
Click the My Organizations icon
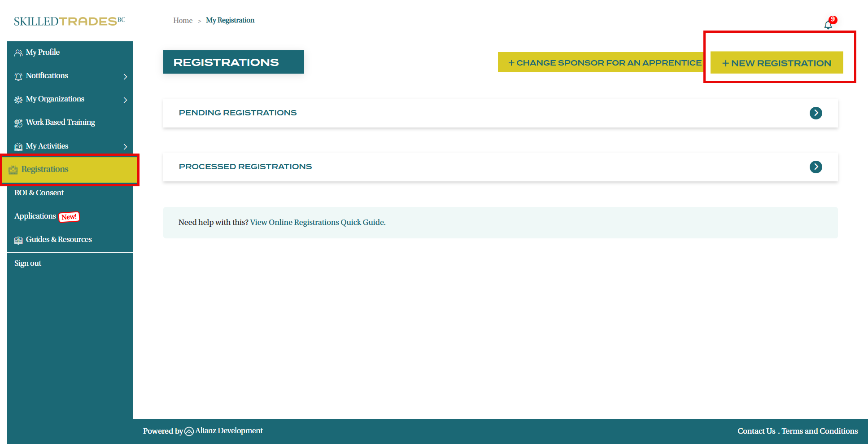[x=18, y=100]
